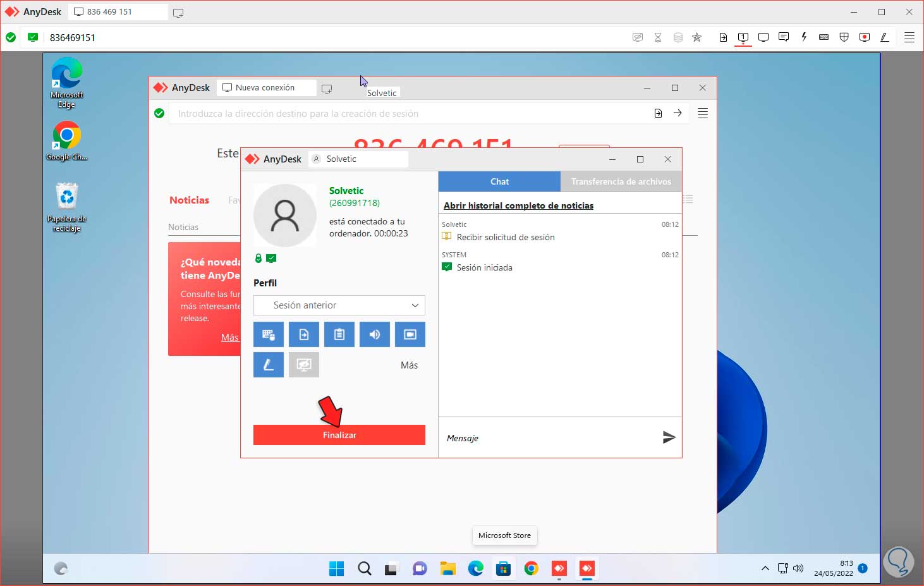Click the green encryption padlock status icon

click(258, 258)
